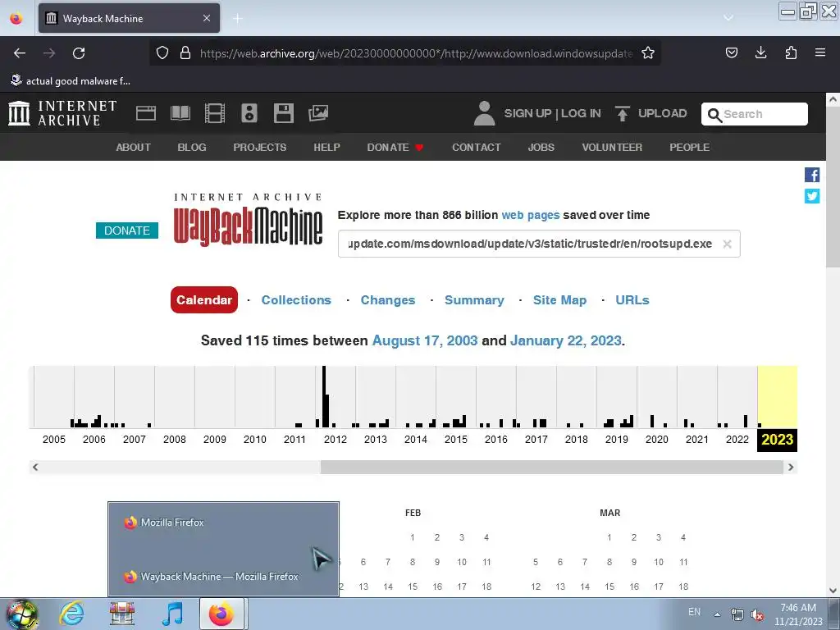Screen dimensions: 840x630
Task: Clear URL field with X icon
Action: [x=727, y=244]
